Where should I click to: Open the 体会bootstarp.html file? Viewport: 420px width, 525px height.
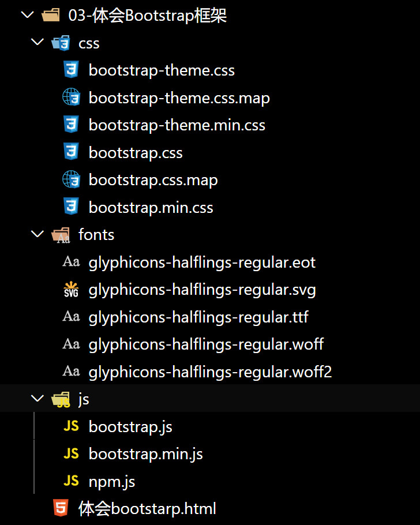tap(147, 508)
